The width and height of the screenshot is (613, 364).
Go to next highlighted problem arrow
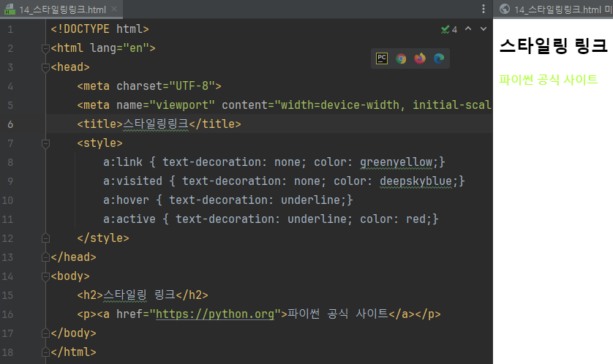coord(484,29)
